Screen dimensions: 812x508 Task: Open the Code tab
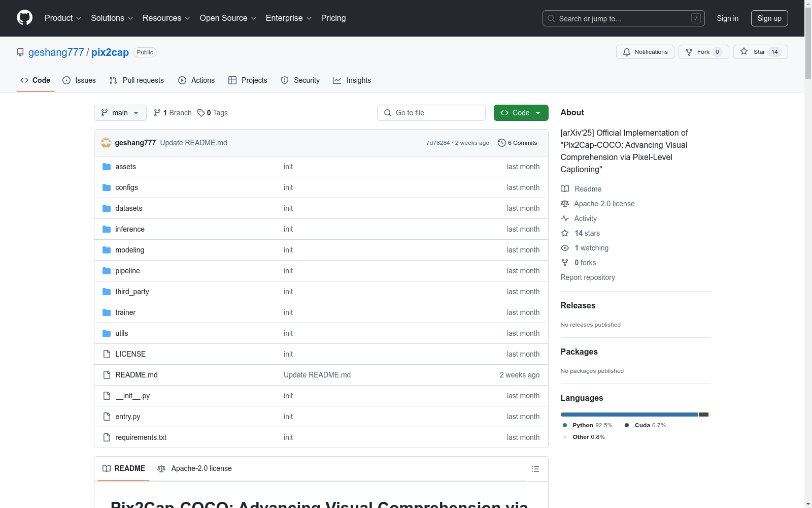point(36,80)
